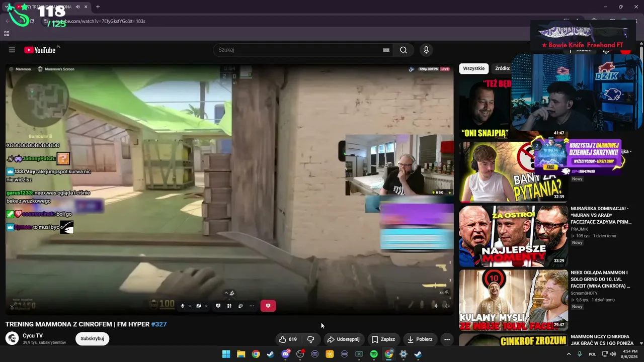Open the Windows Start menu

click(226, 354)
